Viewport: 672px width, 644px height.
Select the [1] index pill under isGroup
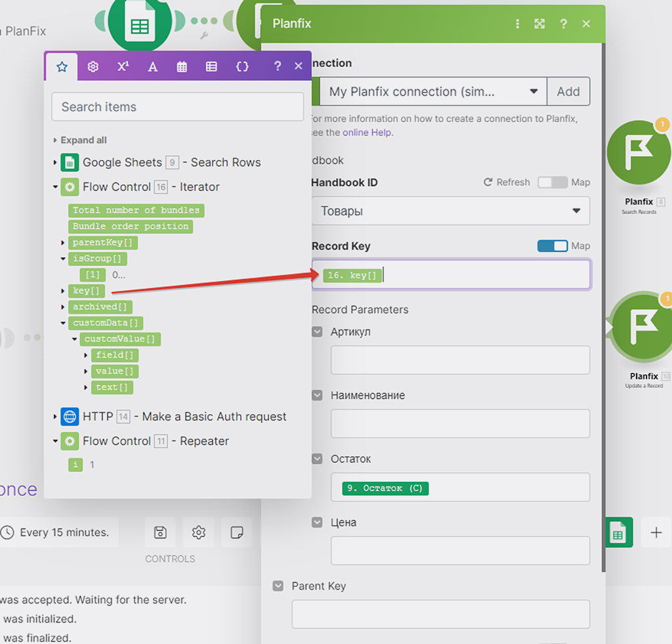93,275
